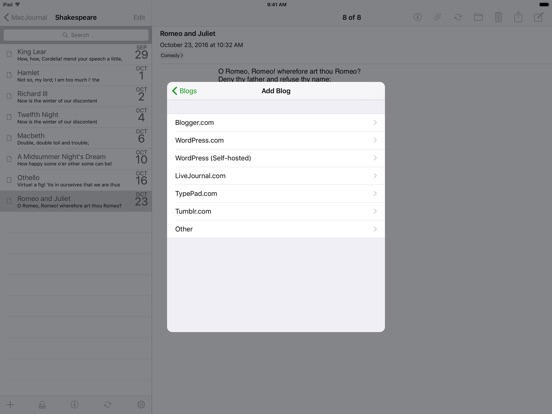
Task: Select WordPress (Self-hosted) option
Action: pos(276,158)
